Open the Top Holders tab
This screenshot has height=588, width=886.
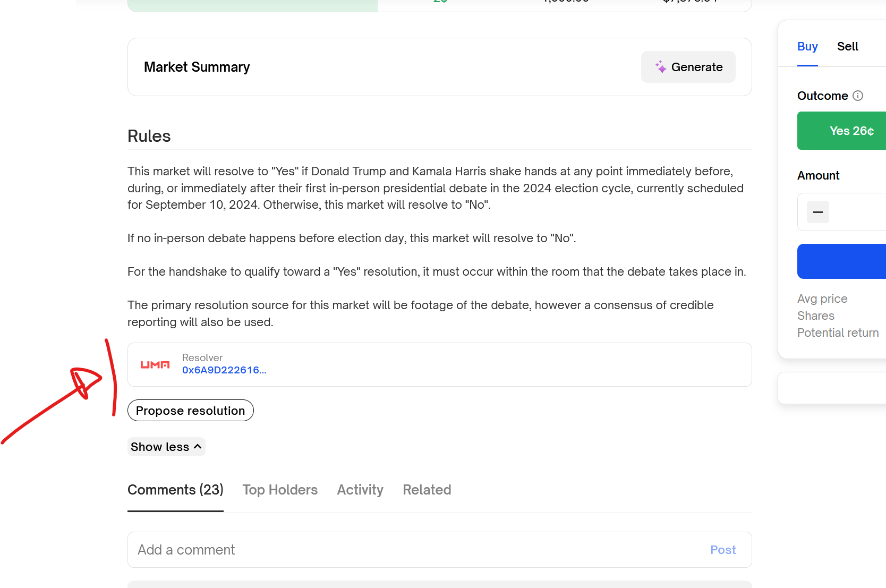coord(280,490)
